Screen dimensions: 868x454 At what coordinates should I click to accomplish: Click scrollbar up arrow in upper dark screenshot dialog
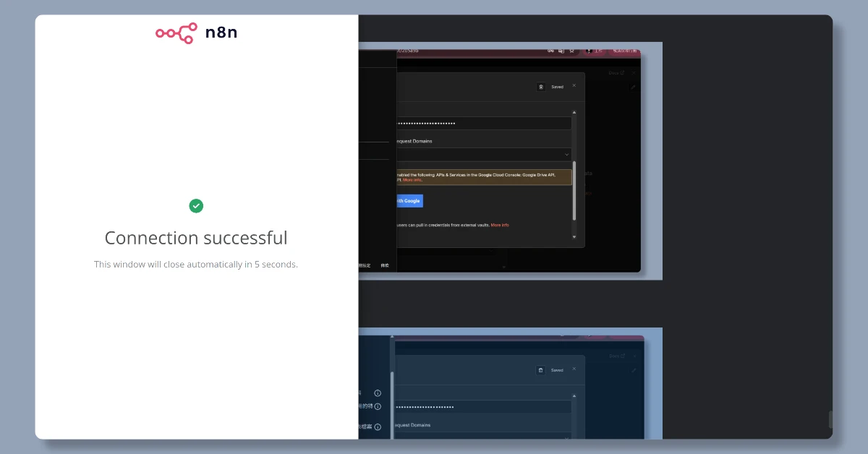click(574, 112)
